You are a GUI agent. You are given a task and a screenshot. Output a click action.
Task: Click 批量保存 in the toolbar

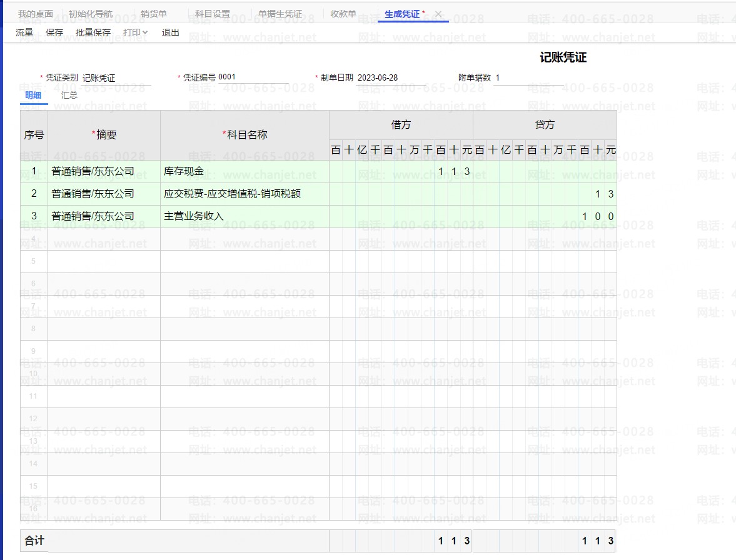click(93, 32)
